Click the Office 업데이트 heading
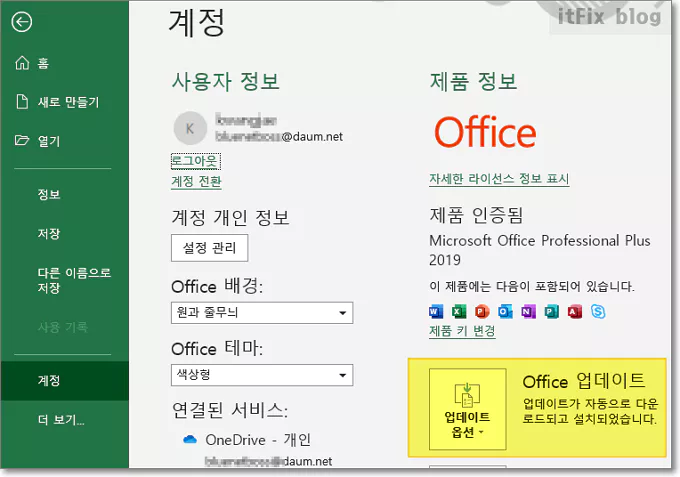 [584, 381]
